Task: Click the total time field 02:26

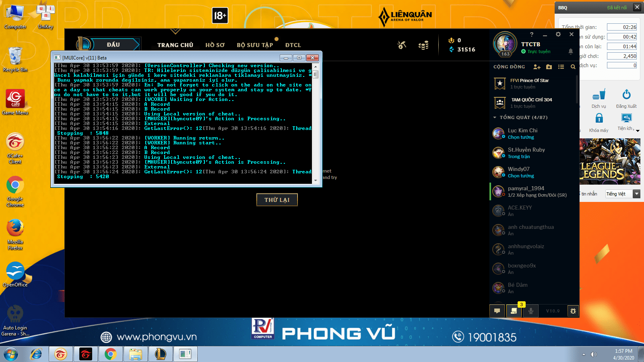Action: coord(622,27)
